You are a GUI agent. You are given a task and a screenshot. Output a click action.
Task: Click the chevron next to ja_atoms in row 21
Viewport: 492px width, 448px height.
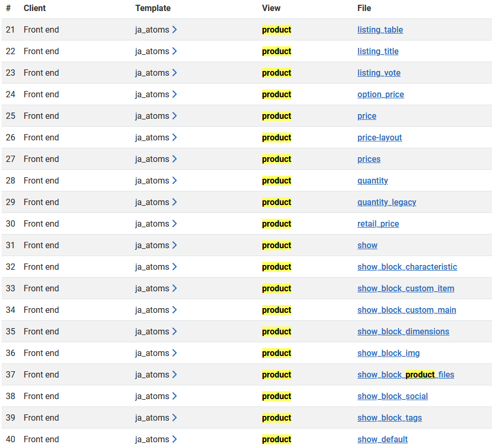tap(175, 29)
